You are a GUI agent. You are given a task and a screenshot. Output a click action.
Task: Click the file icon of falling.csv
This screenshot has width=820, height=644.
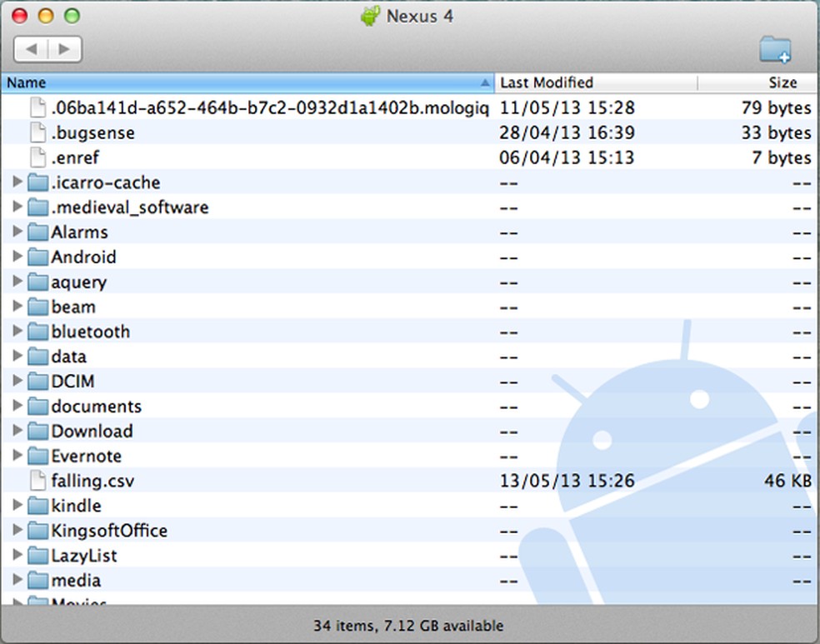(37, 481)
